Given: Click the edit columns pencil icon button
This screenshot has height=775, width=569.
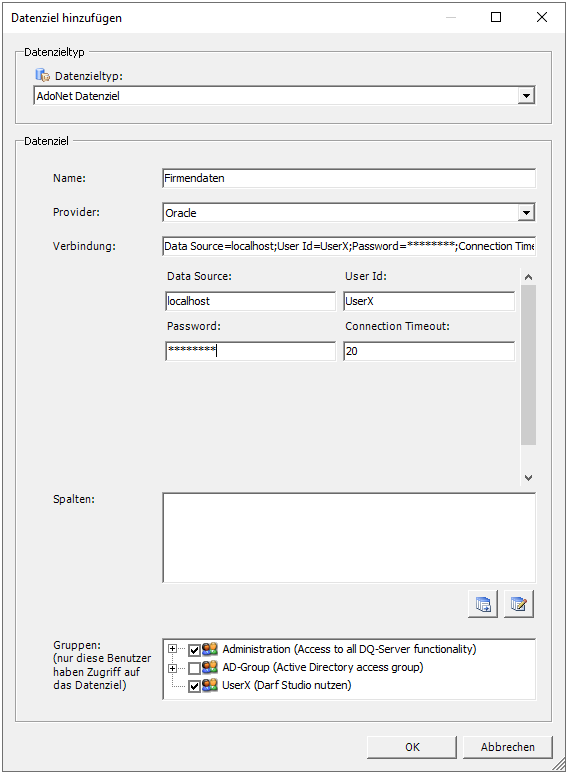Looking at the screenshot, I should 519,603.
